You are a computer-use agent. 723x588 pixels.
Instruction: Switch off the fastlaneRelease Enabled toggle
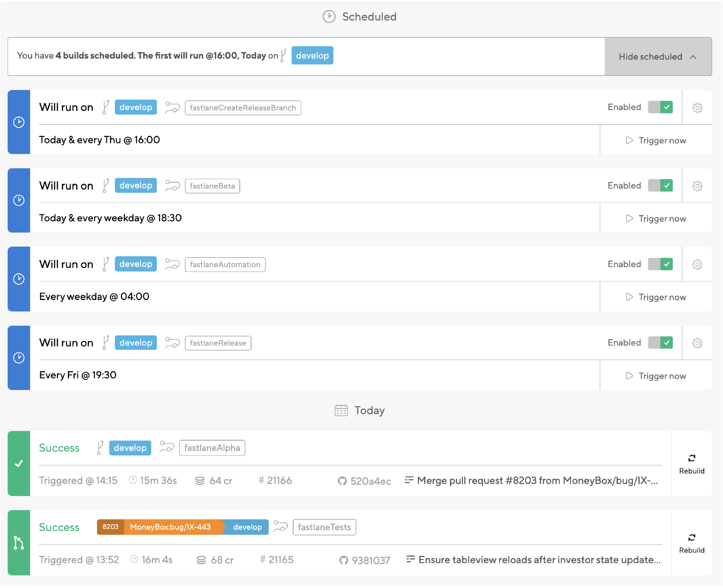(x=660, y=343)
